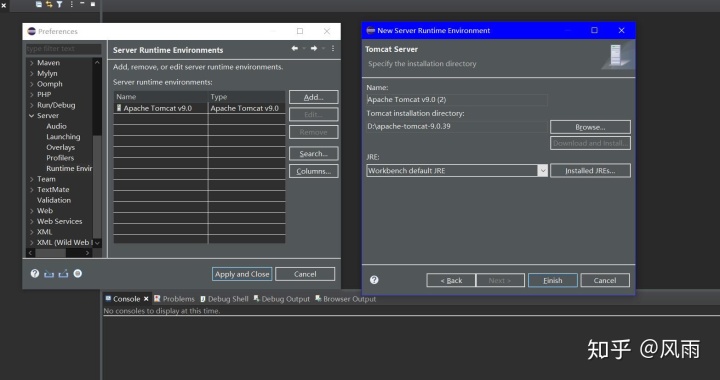Screen dimensions: 720x380
Task: Open Installed JREs... settings
Action: 590,171
